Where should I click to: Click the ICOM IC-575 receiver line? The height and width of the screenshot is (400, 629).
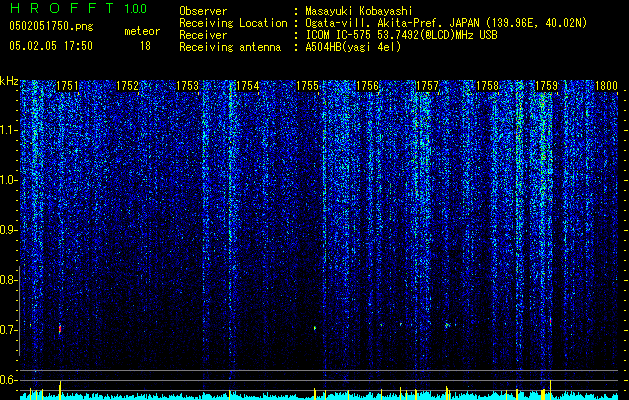coord(401,35)
